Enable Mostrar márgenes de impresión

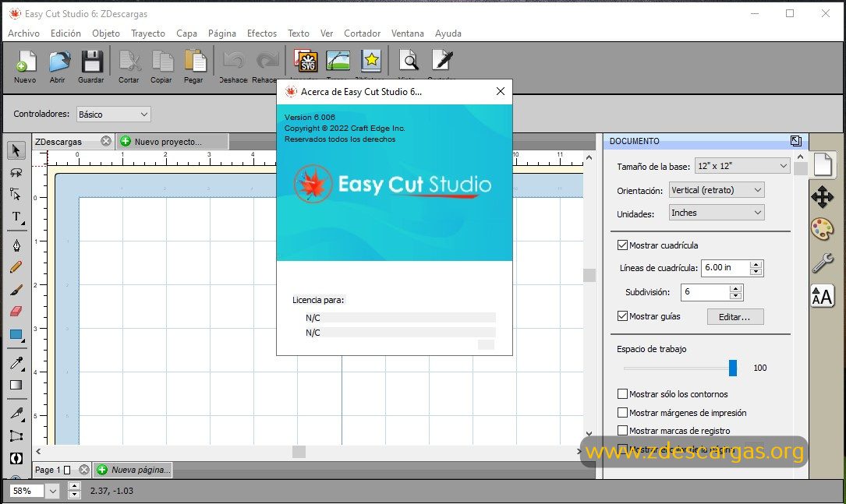point(623,413)
